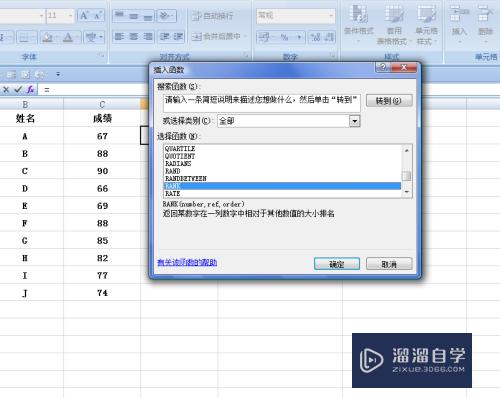Screen dimensions: 500x398
Task: Open 条件格式 conditional formatting
Action: click(358, 23)
